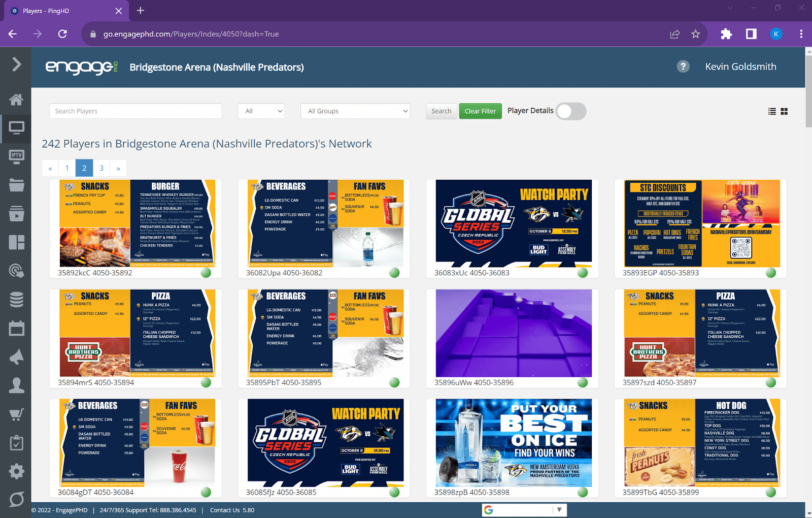Toggle the Player Details switch
The height and width of the screenshot is (518, 812).
coord(571,111)
